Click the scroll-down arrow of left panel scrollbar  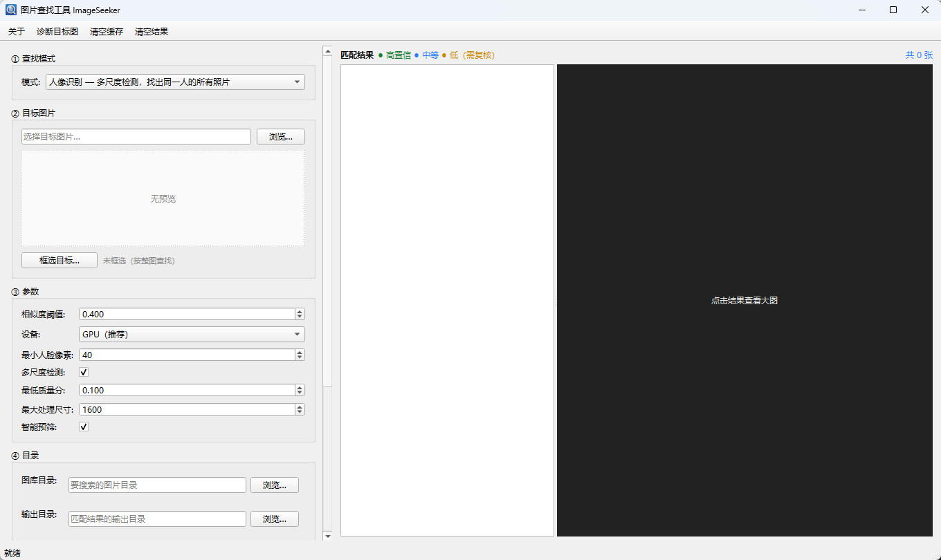point(327,536)
